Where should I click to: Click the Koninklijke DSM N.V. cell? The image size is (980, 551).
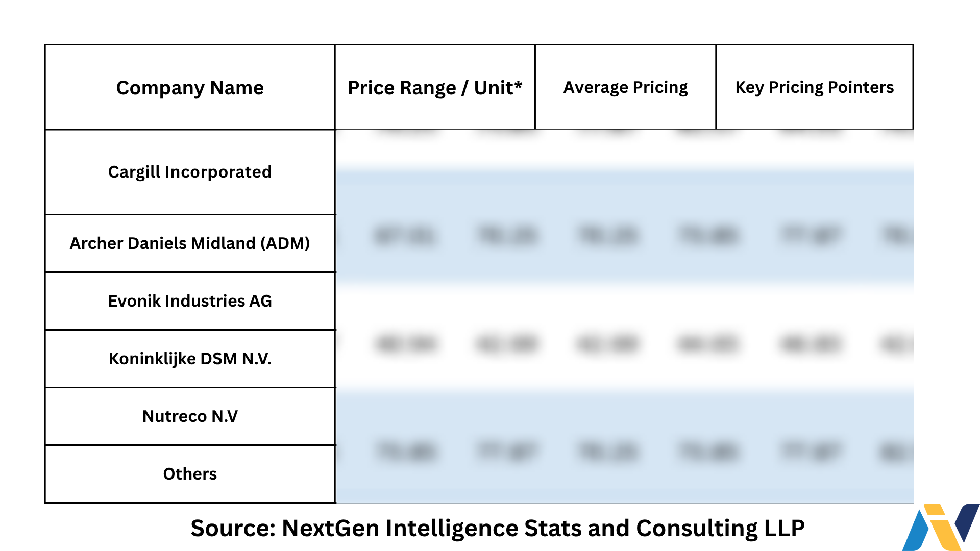click(190, 359)
